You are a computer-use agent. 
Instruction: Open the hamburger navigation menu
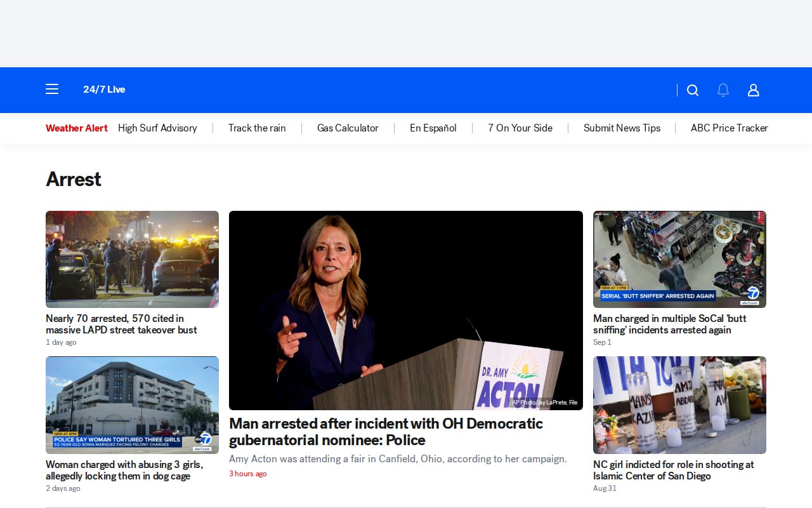click(x=52, y=90)
